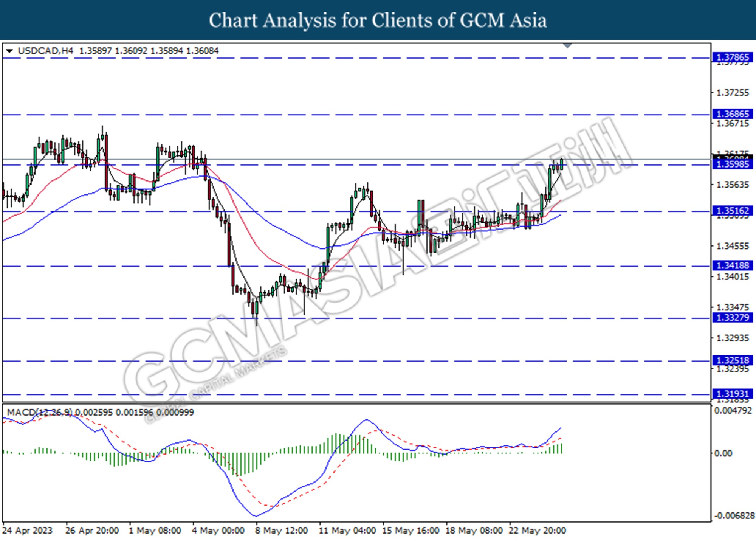Click the 8 May 12:00 time label
Viewport: 756px width, 540px height.
pos(281,531)
